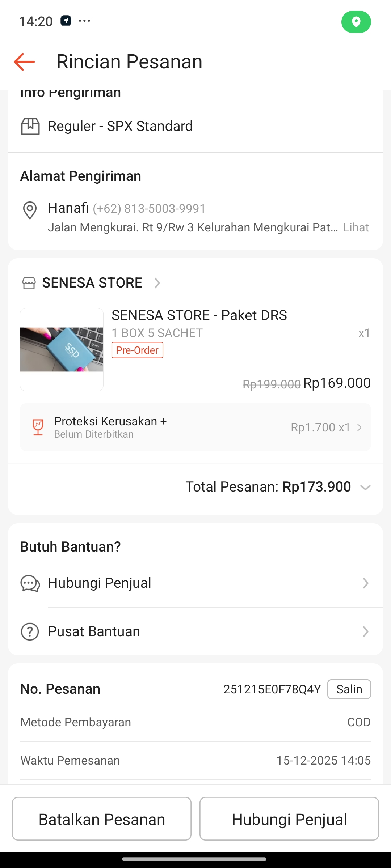This screenshot has height=868, width=391.
Task: Tap the chat bubbles icon
Action: pos(30,583)
